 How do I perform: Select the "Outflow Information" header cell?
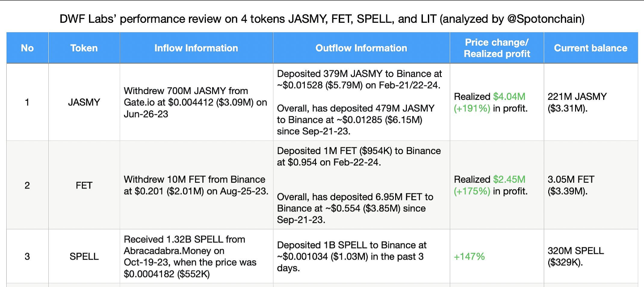pos(361,48)
